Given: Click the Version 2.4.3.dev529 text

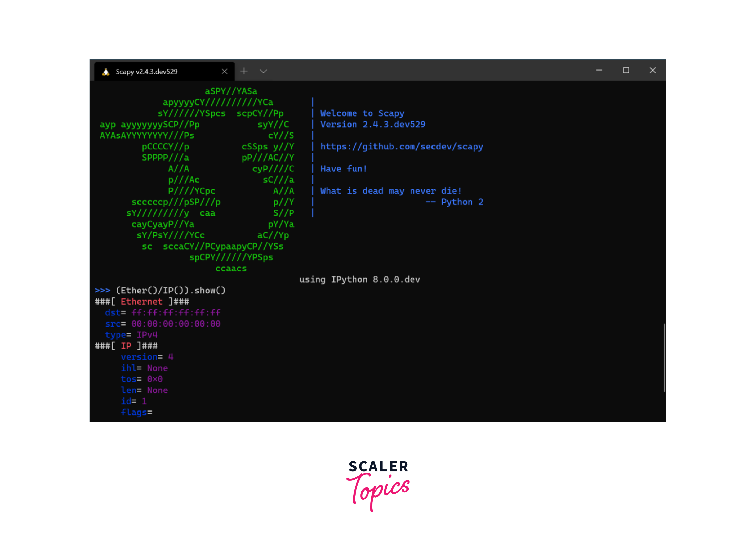Looking at the screenshot, I should pyautogui.click(x=373, y=125).
